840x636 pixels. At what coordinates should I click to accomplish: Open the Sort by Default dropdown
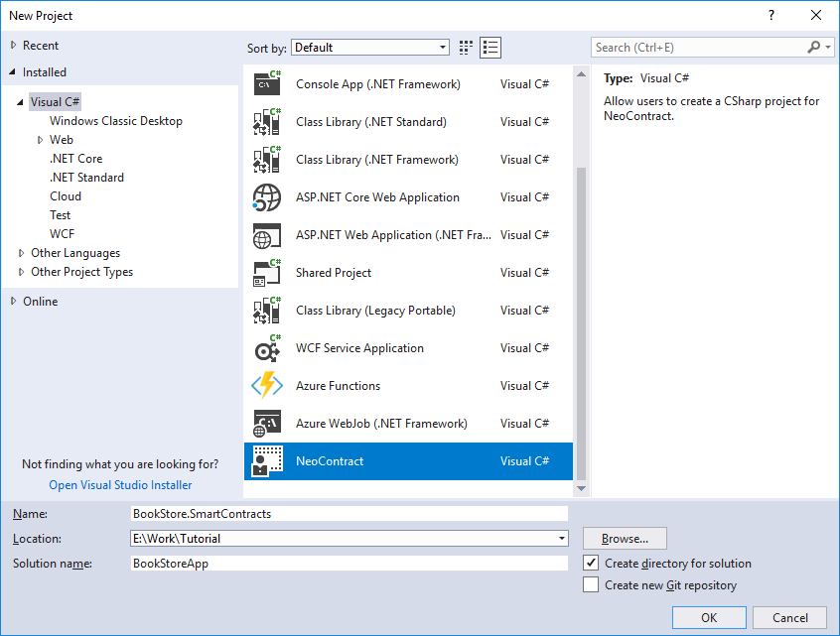pos(370,47)
